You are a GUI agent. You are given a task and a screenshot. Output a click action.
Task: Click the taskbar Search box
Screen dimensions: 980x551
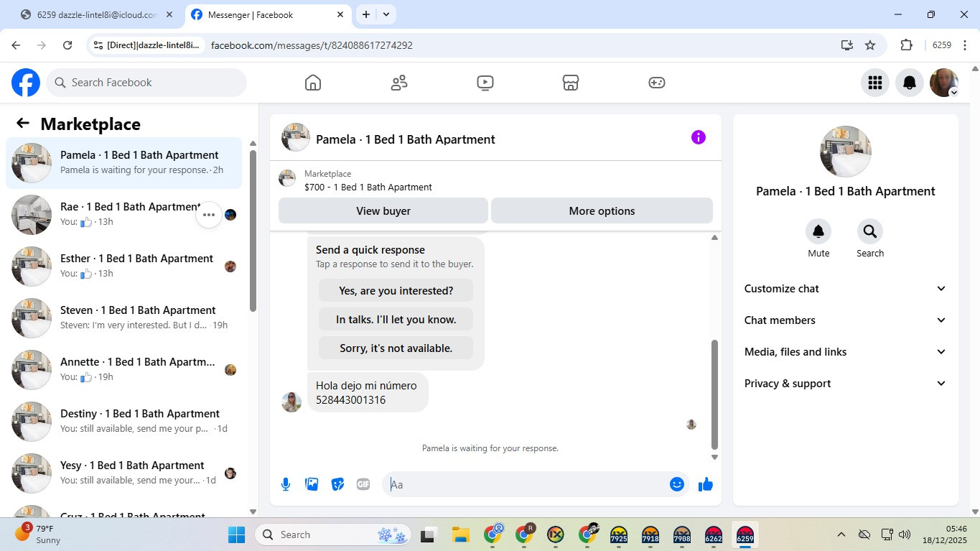click(335, 535)
